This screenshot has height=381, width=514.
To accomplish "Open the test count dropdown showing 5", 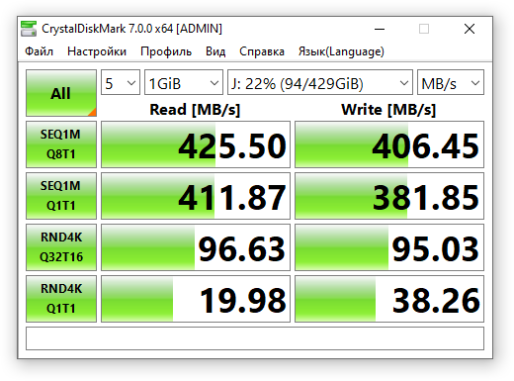I will (120, 82).
